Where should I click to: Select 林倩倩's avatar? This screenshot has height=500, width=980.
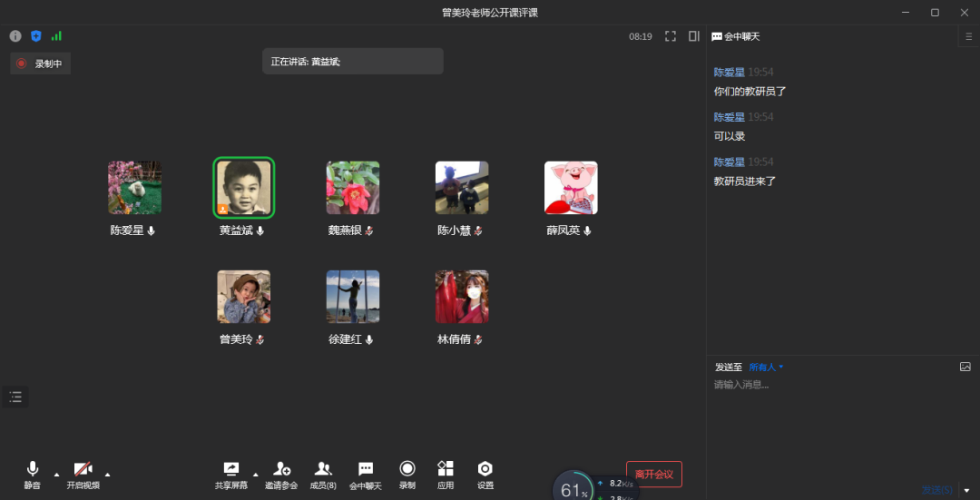click(462, 296)
